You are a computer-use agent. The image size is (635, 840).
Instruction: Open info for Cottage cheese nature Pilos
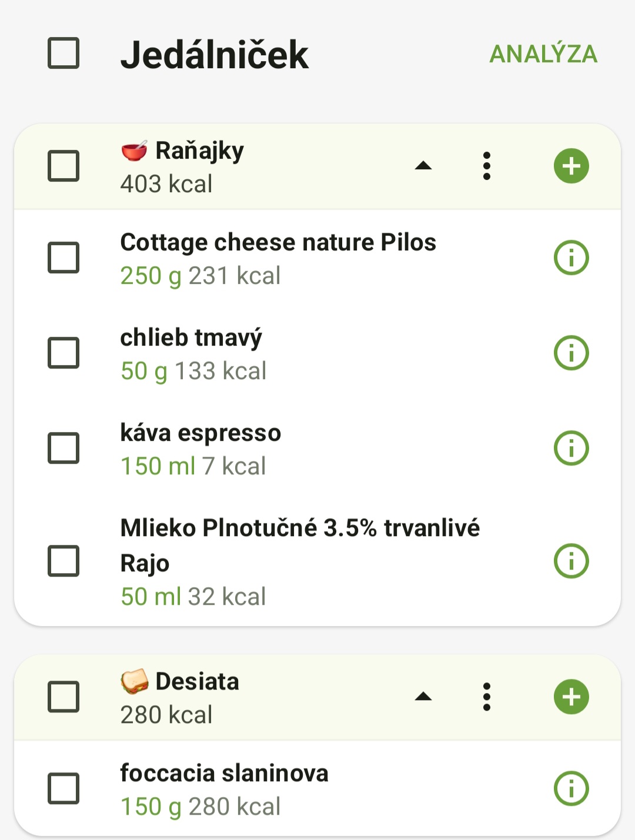tap(571, 257)
